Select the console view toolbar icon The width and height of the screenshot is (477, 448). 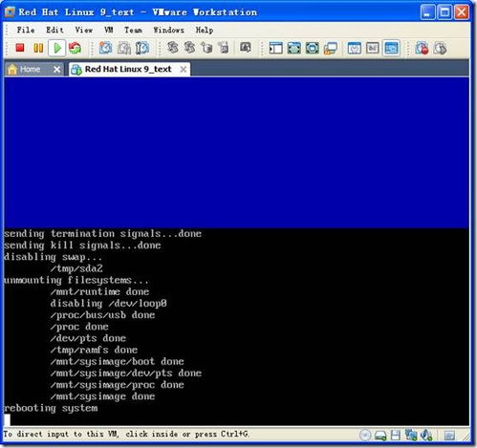391,48
